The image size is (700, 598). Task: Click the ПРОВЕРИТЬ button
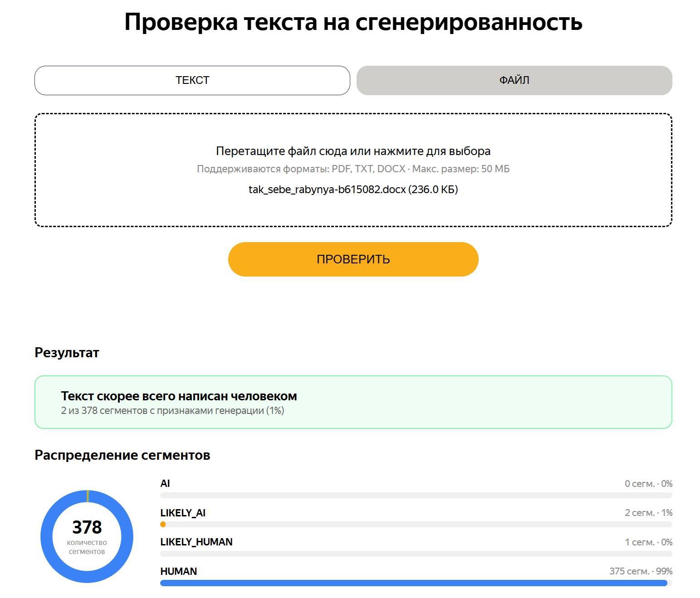click(353, 259)
